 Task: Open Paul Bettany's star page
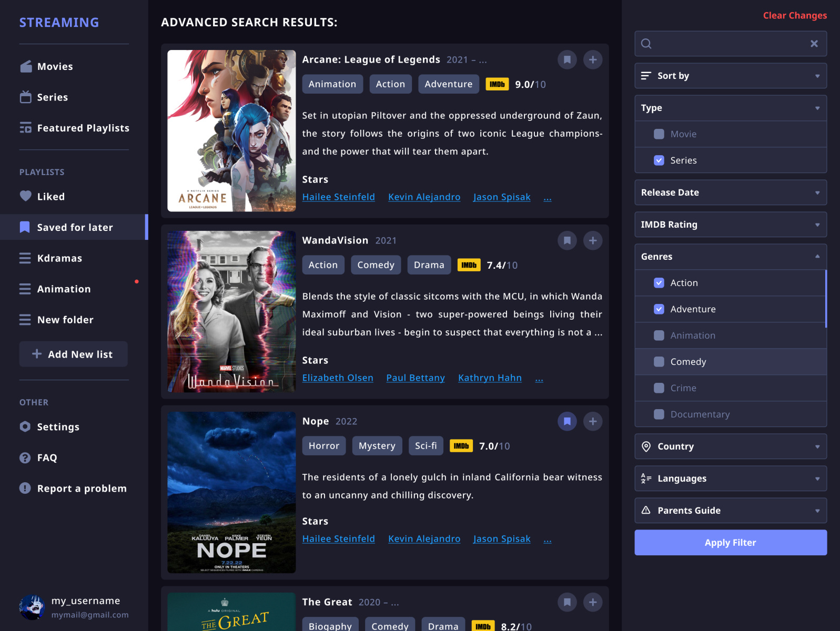(x=416, y=378)
